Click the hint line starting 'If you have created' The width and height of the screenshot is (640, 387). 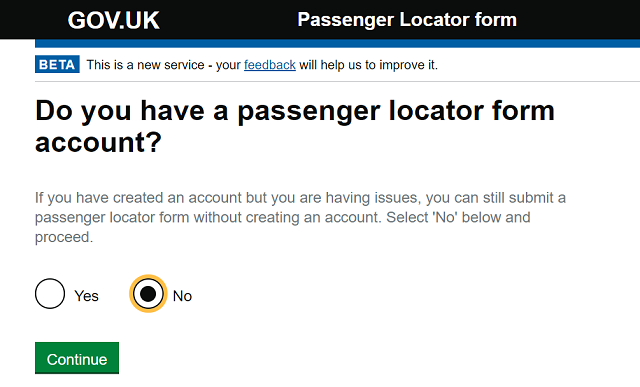300,198
